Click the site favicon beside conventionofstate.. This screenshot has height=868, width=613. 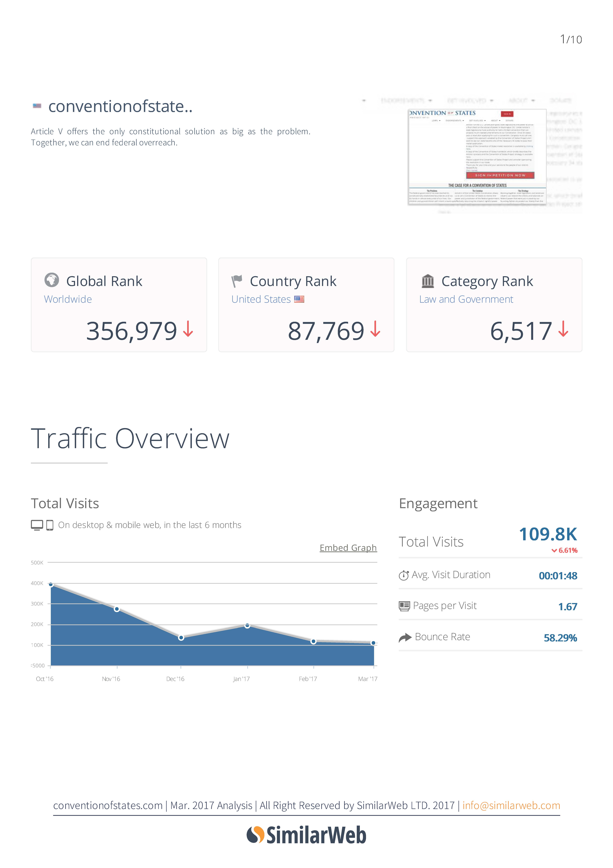37,106
